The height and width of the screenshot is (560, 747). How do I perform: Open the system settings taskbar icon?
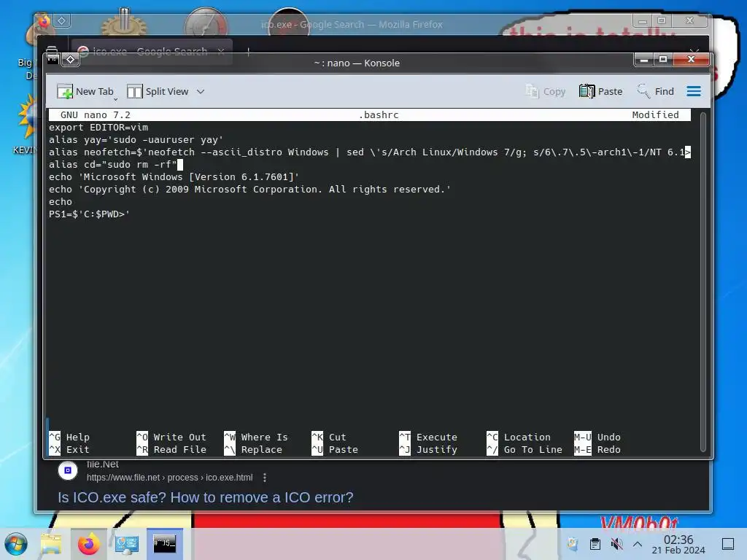tap(127, 544)
